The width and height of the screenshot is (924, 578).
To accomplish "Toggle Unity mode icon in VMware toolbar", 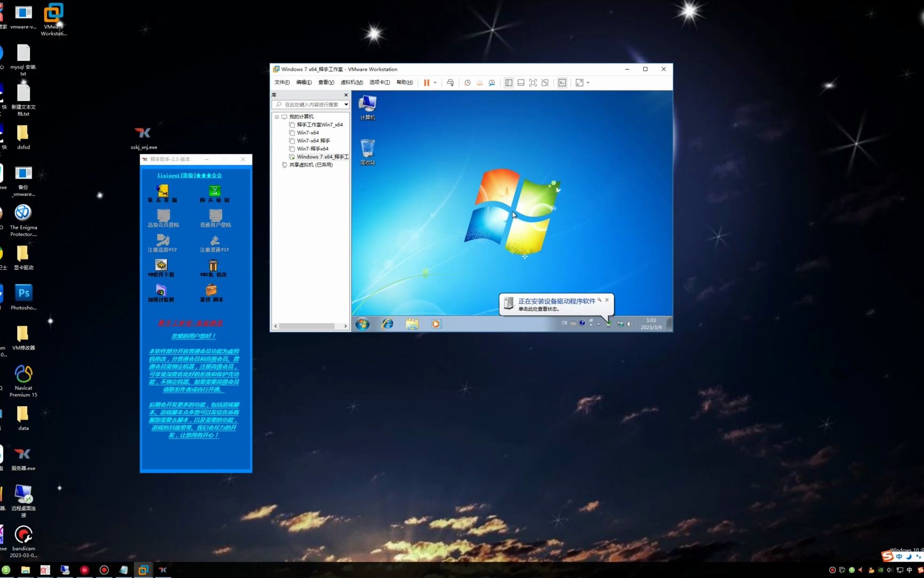I will point(545,82).
